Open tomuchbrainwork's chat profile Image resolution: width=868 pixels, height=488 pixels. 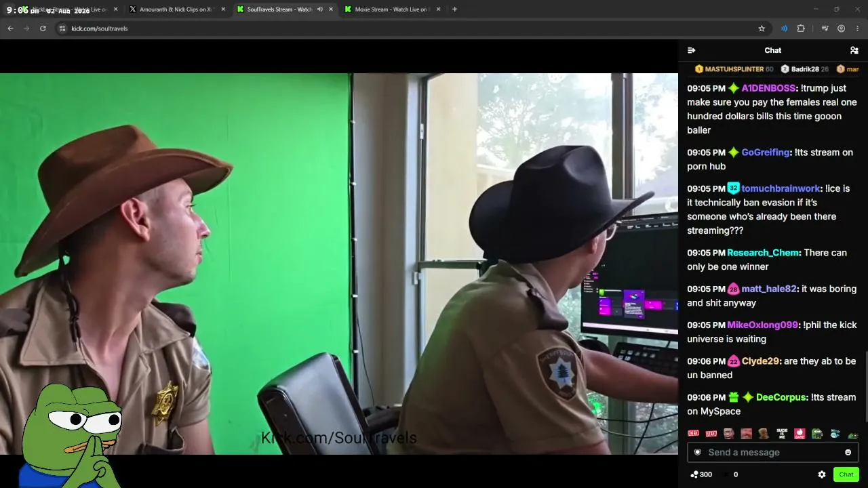pos(781,188)
